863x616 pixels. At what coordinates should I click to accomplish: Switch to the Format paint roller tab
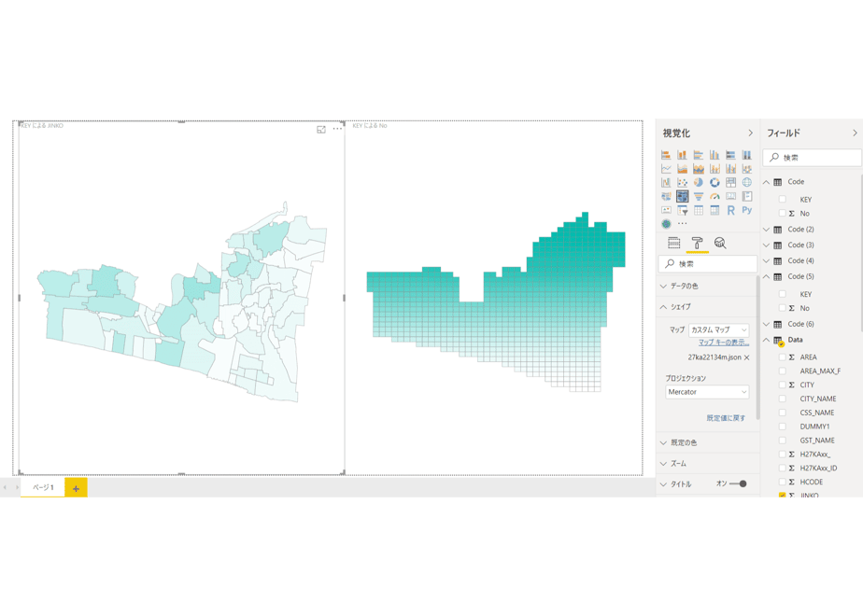(697, 243)
